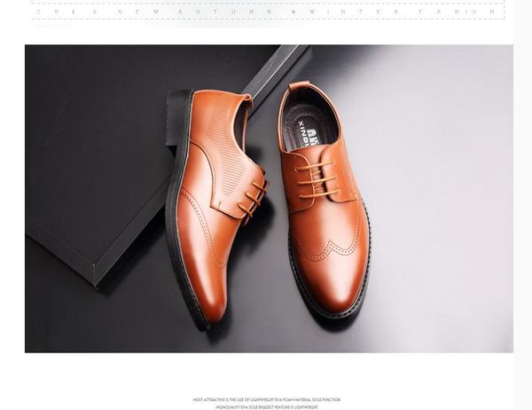Image resolution: width=532 pixels, height=410 pixels.
Task: Click the '2016 NEW AUTUMN & WINTER' banner text
Action: (x=266, y=12)
